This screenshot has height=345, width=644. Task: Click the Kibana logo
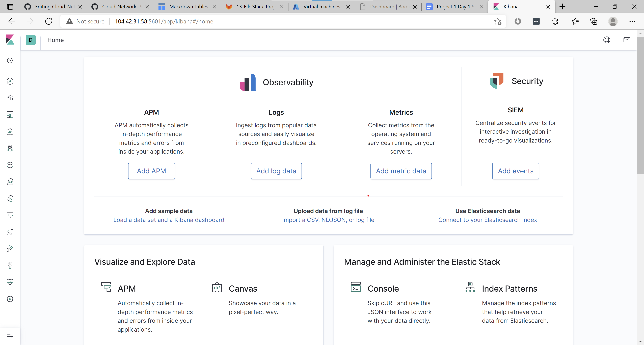click(x=10, y=40)
